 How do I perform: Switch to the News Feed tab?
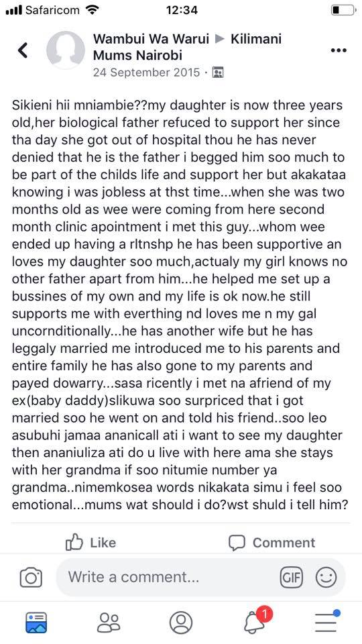[x=36, y=623]
